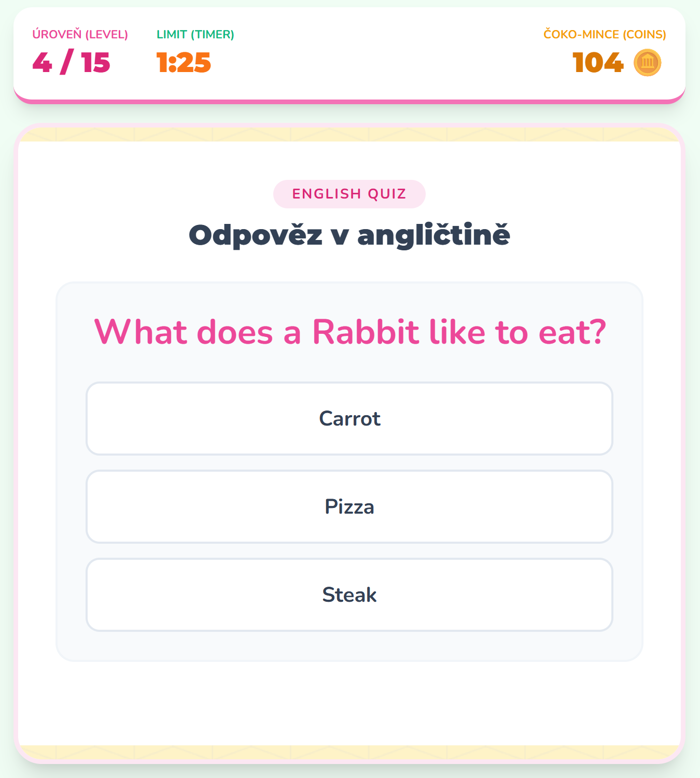Click the yellow zigzag strip at top of quiz card
Screen dimensions: 700x778
pos(349,135)
